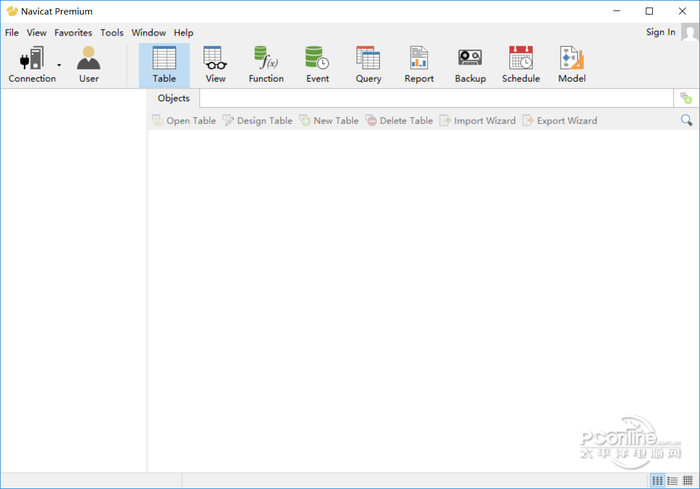Close the Navicat Premium window
This screenshot has width=700, height=489.
coord(682,11)
